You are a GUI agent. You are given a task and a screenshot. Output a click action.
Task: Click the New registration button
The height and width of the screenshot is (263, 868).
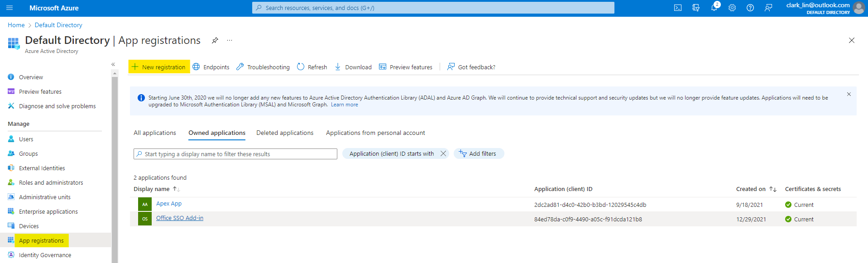(x=159, y=67)
